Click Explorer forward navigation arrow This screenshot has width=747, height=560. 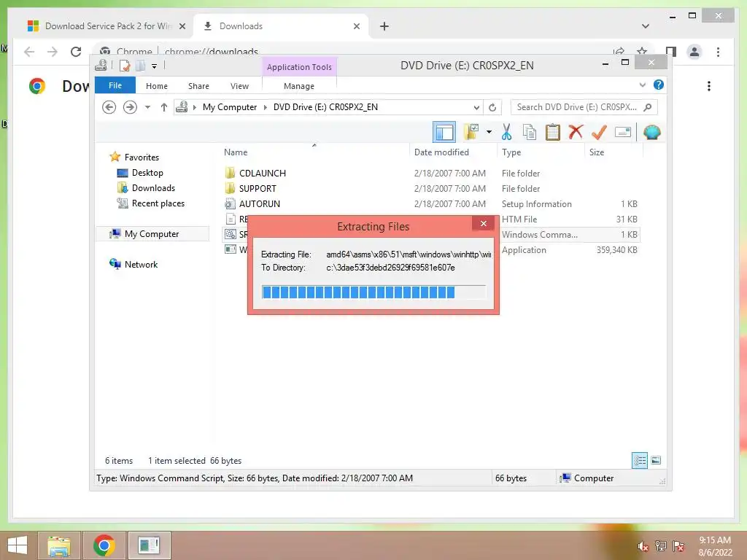(x=130, y=107)
